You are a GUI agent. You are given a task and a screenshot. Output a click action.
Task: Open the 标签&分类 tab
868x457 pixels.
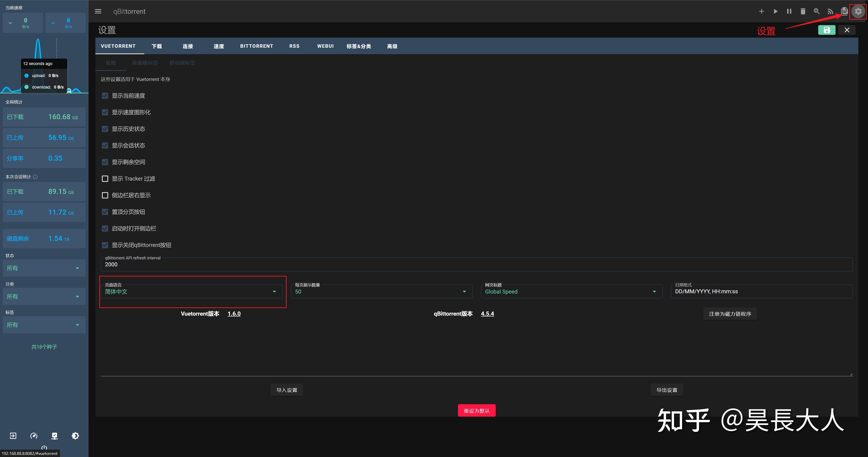[x=358, y=46]
